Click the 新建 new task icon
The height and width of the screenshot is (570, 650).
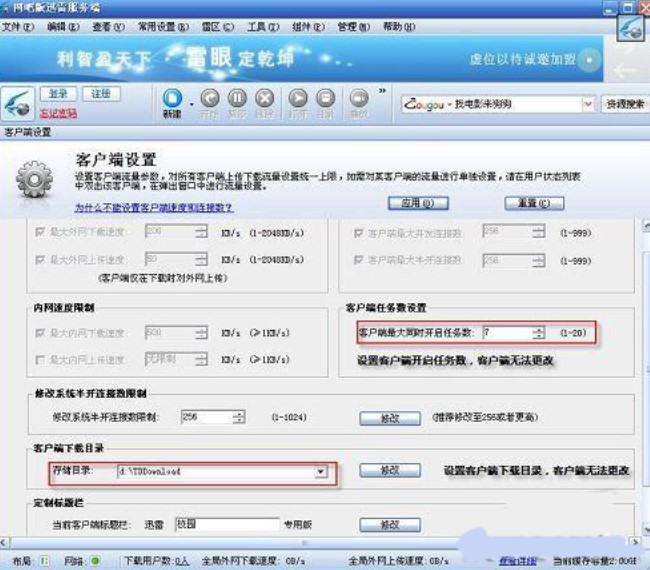(172, 99)
